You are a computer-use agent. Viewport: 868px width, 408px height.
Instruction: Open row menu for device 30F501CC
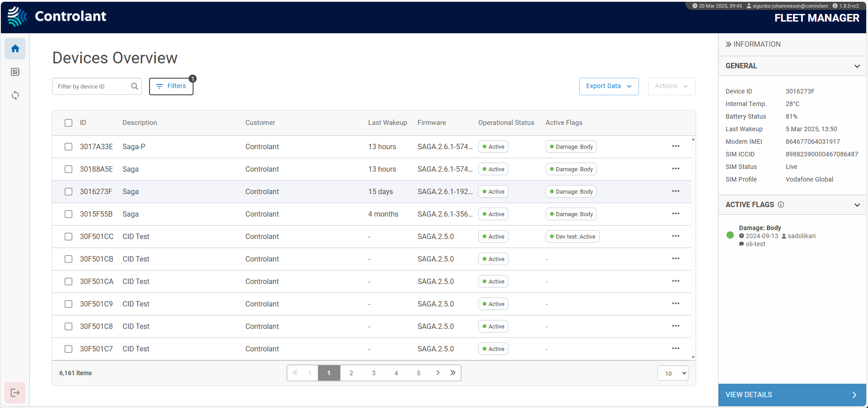[x=676, y=236]
